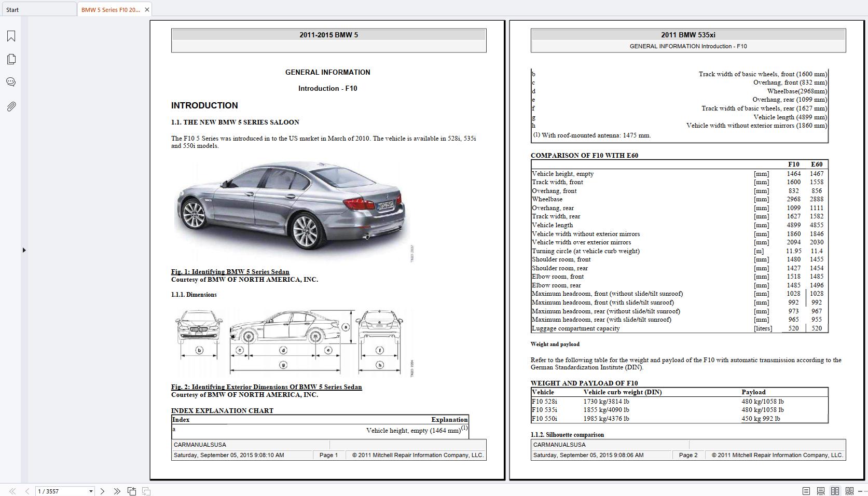
Task: Open the Bookmarks panel in the sidebar
Action: (11, 36)
